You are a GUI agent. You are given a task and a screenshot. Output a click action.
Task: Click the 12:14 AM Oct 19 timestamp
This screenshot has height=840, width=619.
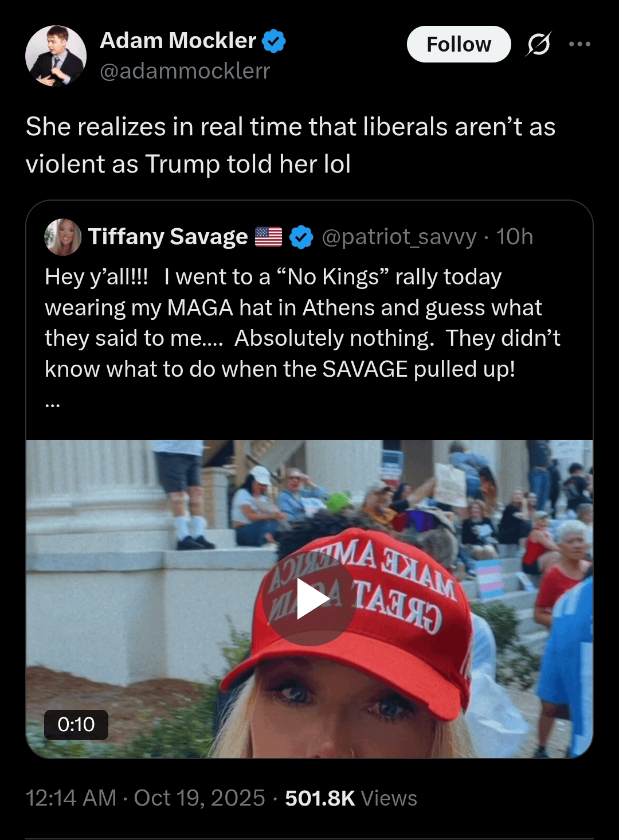coord(145,798)
